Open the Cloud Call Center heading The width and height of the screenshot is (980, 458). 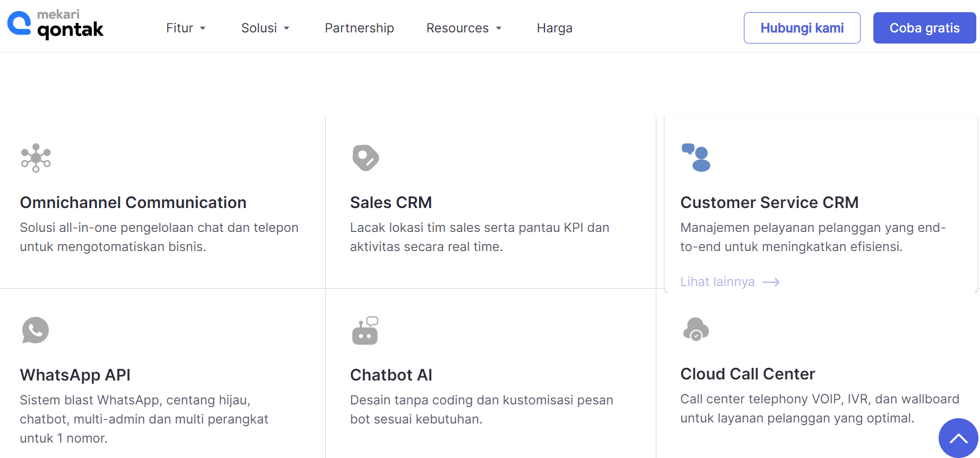748,374
